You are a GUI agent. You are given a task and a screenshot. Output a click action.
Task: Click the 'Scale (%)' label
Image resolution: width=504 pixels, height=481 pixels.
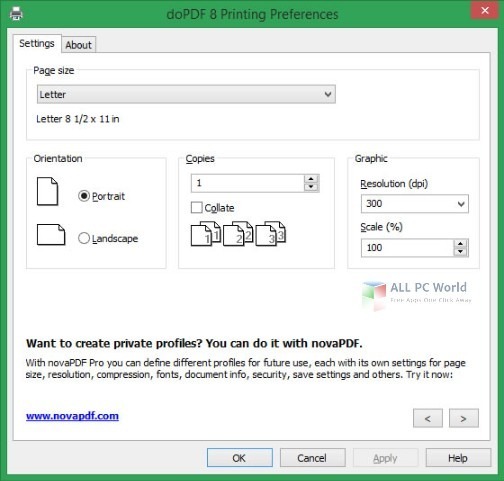[381, 227]
